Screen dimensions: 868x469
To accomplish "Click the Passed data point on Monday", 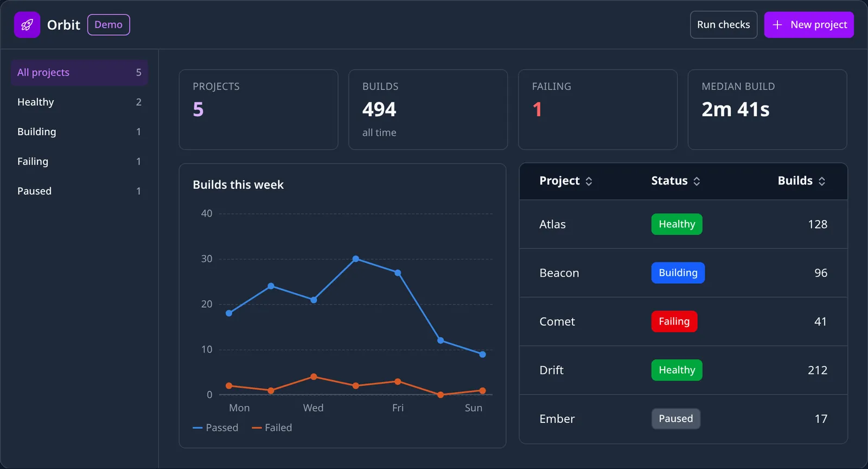I will [x=229, y=313].
